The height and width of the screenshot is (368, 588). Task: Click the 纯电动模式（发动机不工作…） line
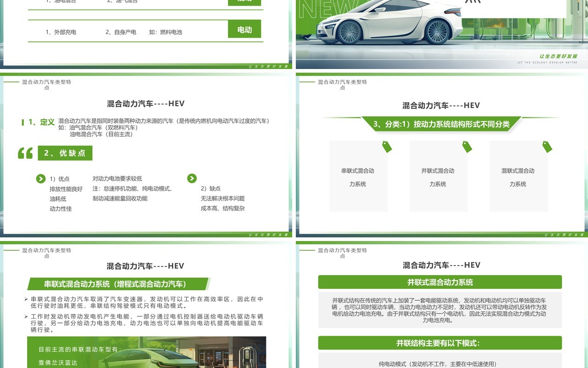click(x=437, y=364)
